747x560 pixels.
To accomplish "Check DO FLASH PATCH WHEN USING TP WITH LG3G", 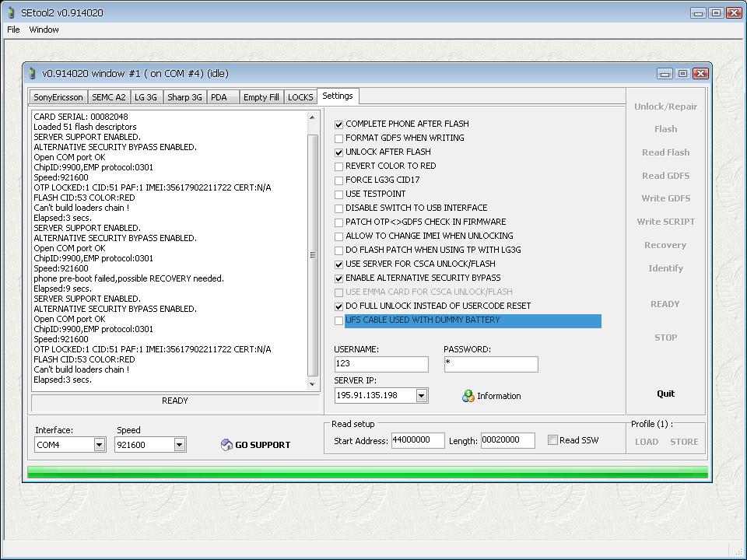I will [338, 250].
